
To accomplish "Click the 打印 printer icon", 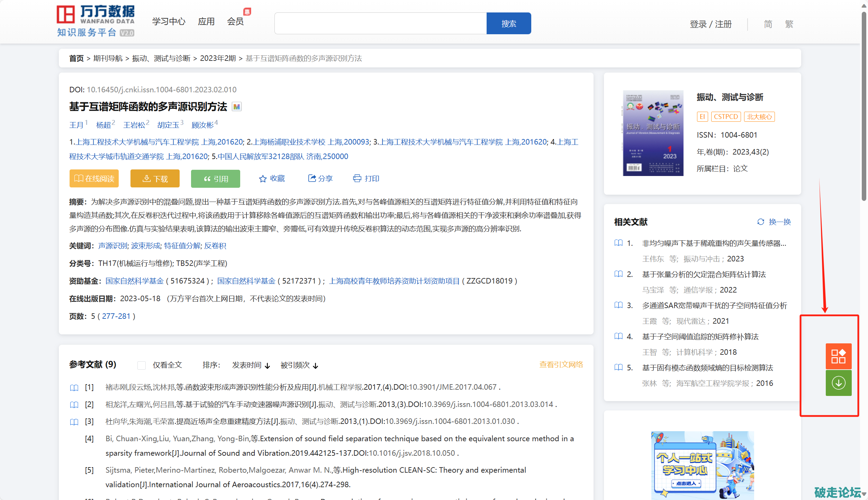I will (x=357, y=178).
